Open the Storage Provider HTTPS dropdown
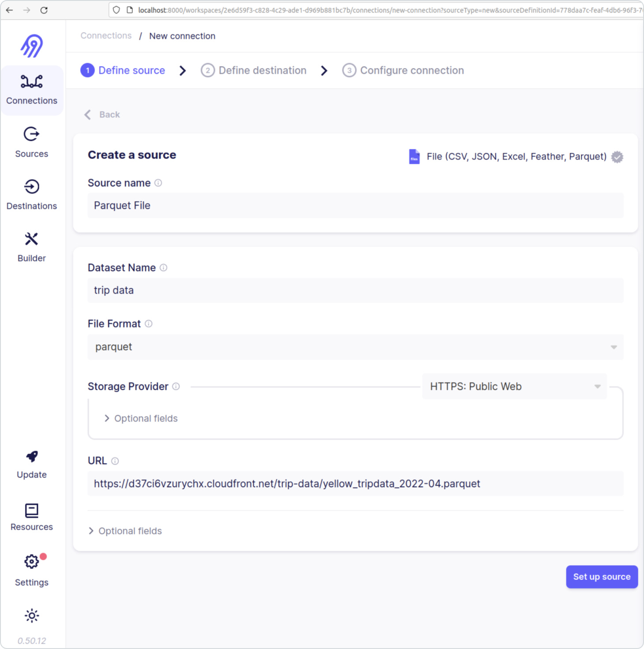The width and height of the screenshot is (644, 649). pos(515,387)
